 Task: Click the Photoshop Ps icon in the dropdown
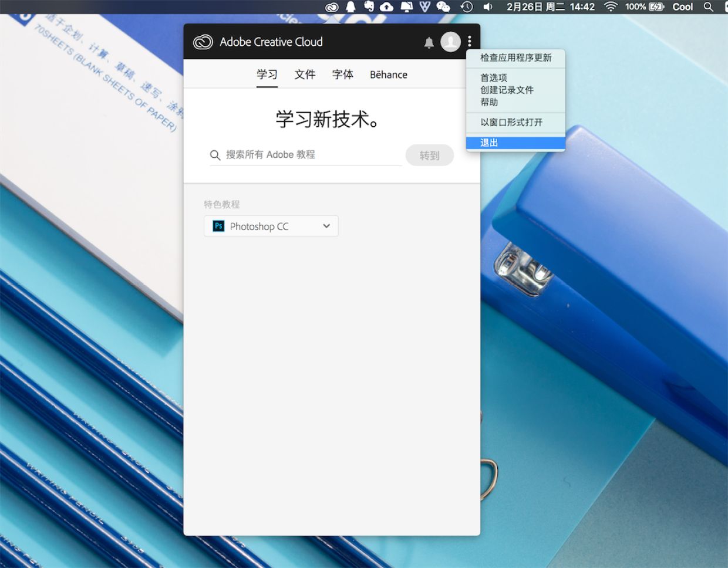(218, 226)
